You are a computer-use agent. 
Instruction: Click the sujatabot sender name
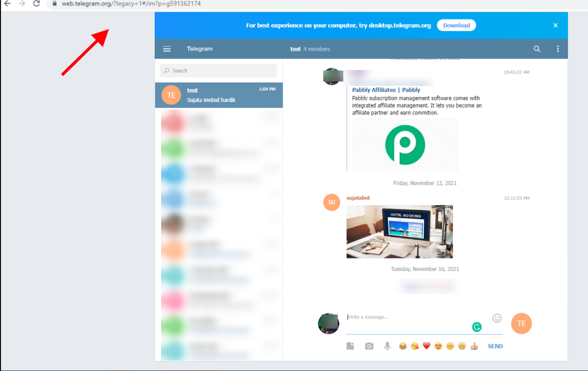(358, 198)
